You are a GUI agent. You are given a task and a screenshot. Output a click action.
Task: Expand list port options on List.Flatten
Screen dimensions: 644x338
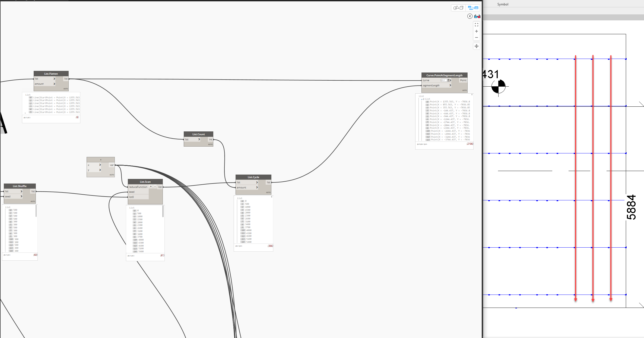[54, 79]
